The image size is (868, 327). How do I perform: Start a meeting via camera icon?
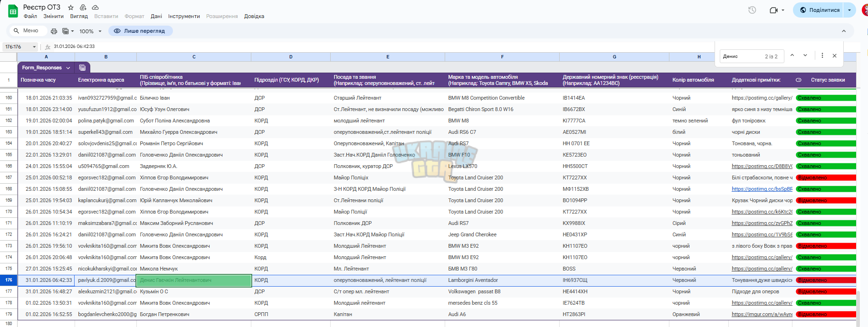point(773,10)
